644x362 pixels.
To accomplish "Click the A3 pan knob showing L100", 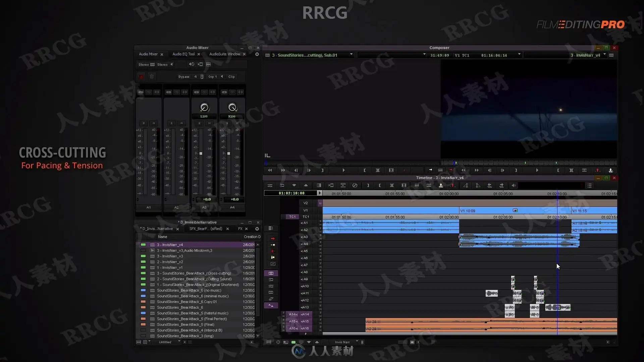I will (x=204, y=107).
